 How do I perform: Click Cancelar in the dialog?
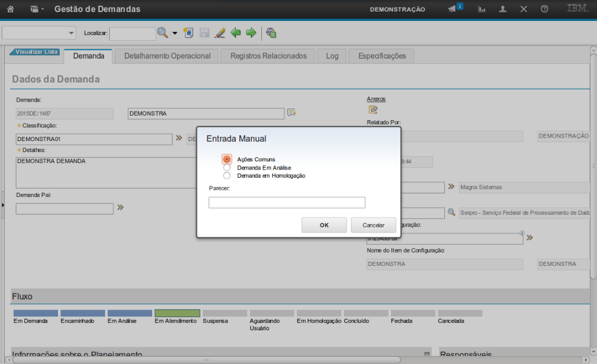pos(373,225)
